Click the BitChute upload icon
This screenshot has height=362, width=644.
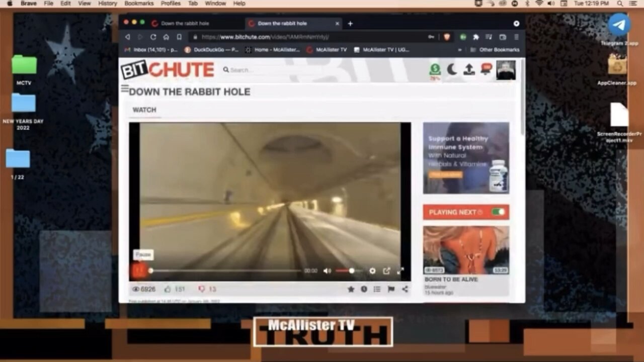tap(469, 70)
